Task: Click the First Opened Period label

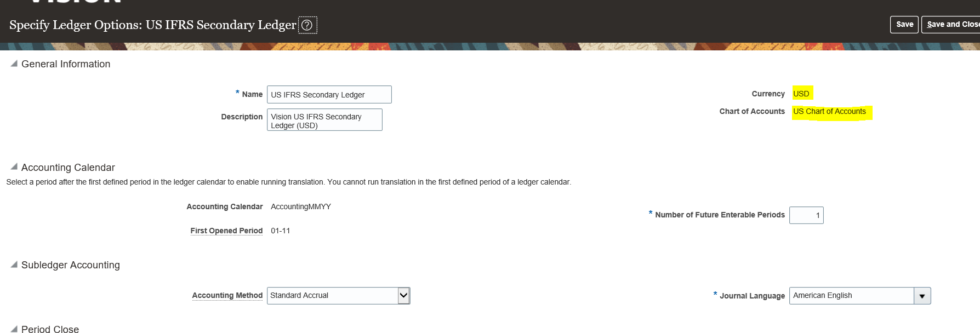Action: pos(226,231)
